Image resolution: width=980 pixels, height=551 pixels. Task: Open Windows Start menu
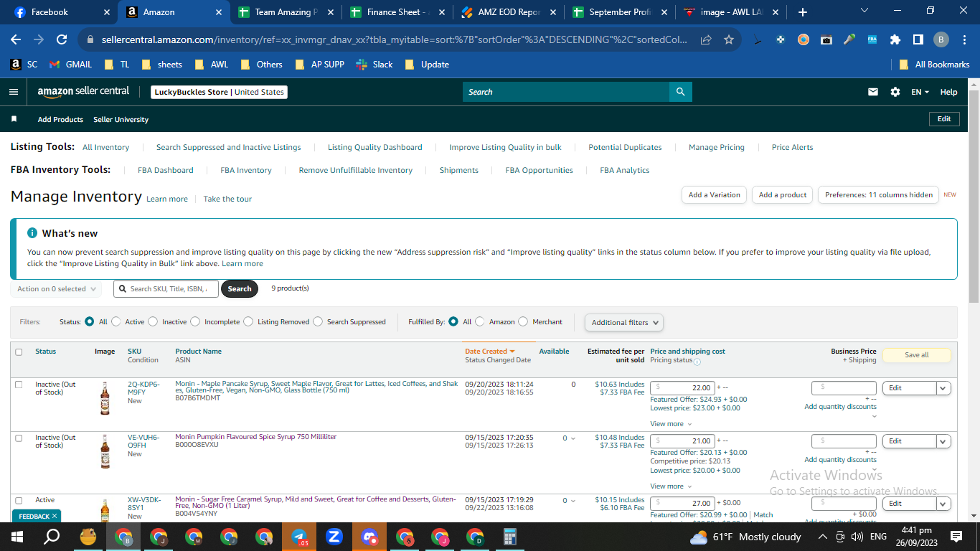pos(17,537)
